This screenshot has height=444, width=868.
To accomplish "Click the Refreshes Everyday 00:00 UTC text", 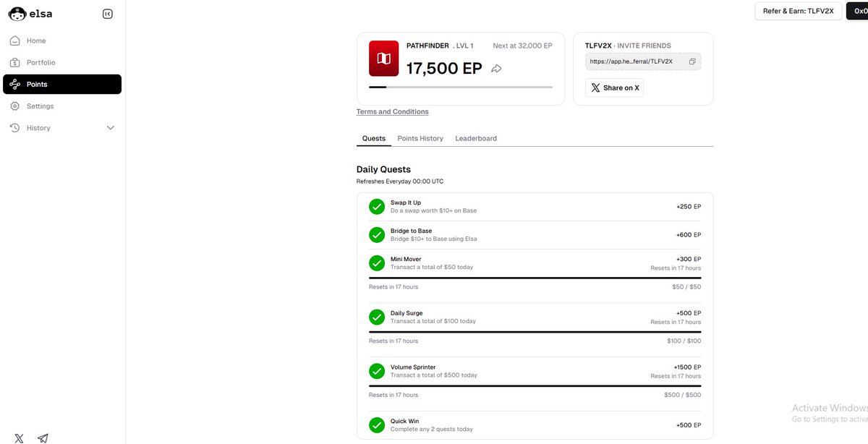I will (x=400, y=182).
